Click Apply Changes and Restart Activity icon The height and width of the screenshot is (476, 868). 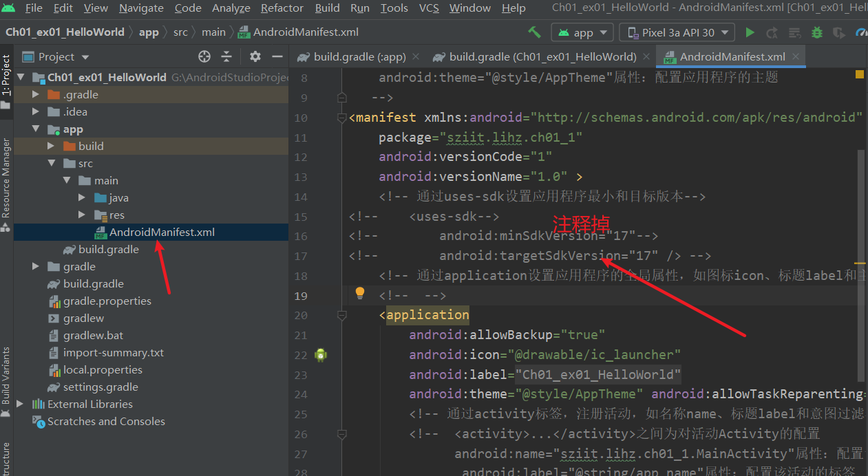[772, 32]
